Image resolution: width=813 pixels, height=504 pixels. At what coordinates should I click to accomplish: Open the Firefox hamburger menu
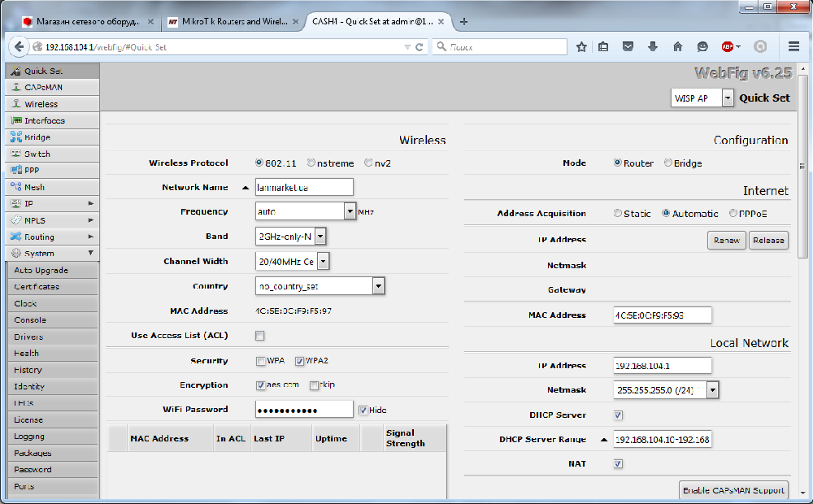pyautogui.click(x=794, y=46)
